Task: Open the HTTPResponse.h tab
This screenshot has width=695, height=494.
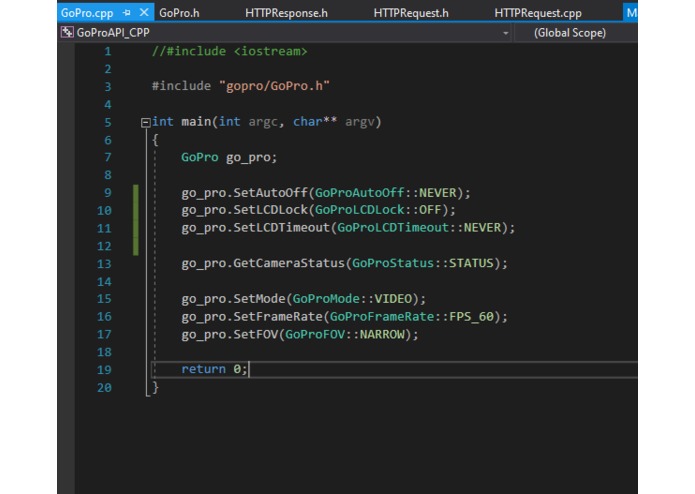Action: click(x=286, y=13)
